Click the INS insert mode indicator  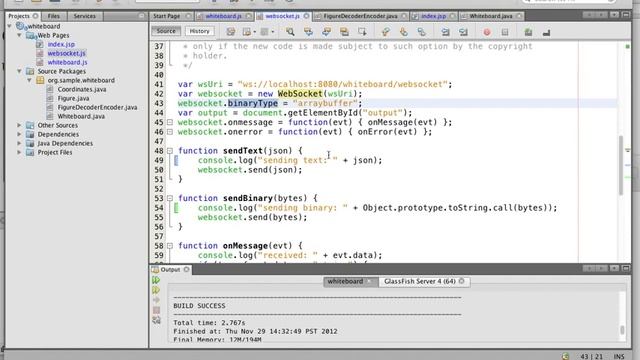click(619, 356)
